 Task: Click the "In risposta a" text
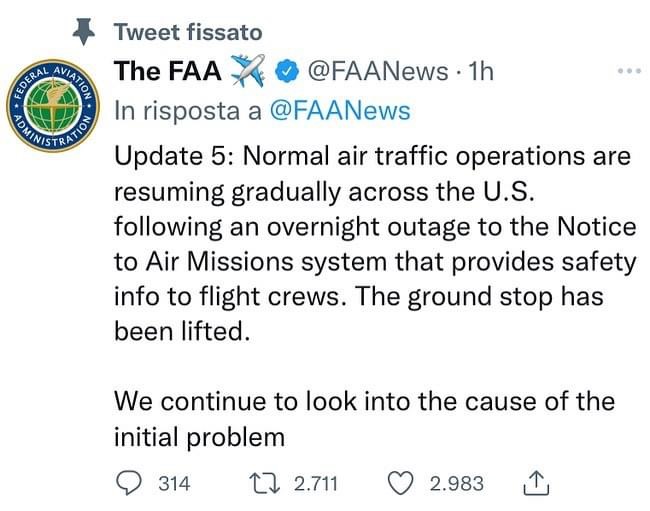(189, 111)
